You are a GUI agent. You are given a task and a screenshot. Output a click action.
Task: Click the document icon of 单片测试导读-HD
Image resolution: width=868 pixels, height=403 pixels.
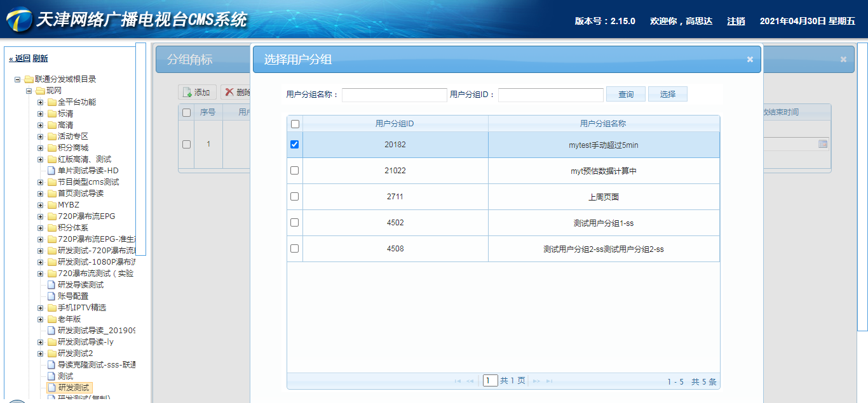click(52, 171)
